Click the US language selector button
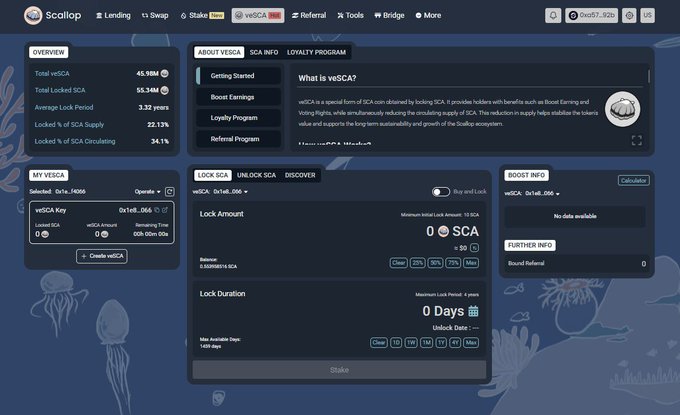 (647, 16)
